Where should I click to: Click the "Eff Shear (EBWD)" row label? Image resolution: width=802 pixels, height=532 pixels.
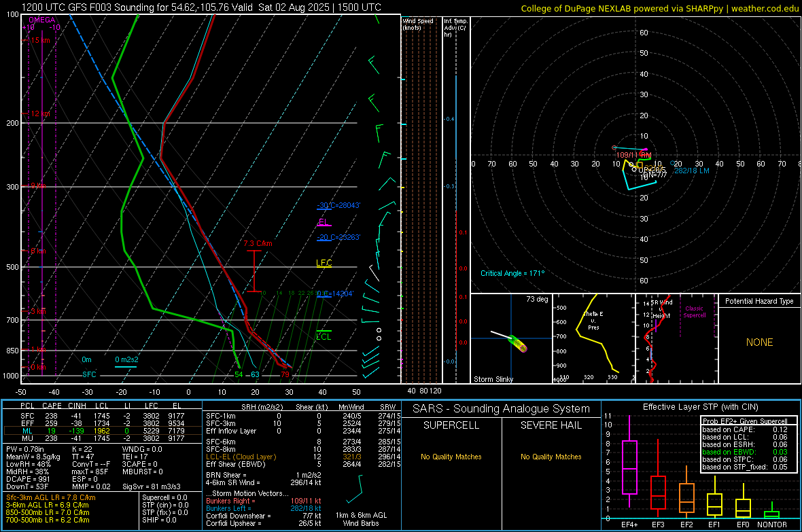pyautogui.click(x=236, y=465)
